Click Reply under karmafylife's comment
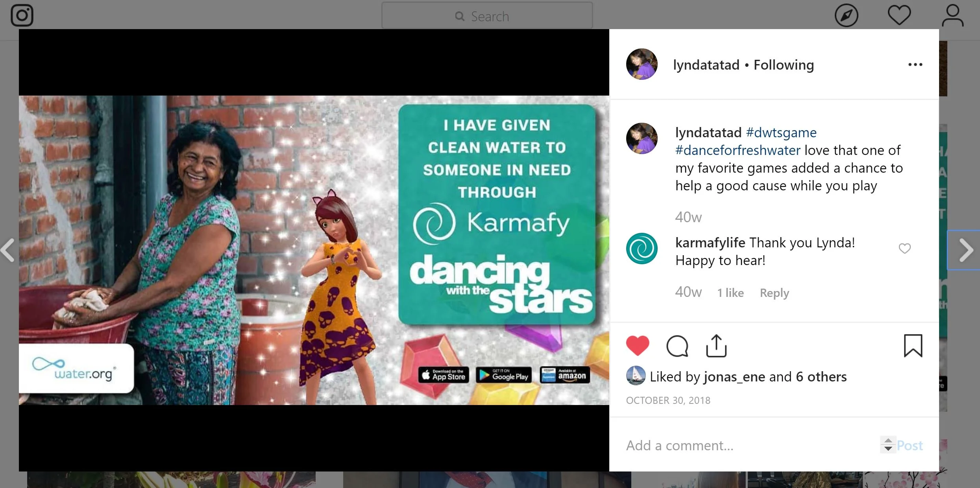The width and height of the screenshot is (980, 488). (774, 293)
